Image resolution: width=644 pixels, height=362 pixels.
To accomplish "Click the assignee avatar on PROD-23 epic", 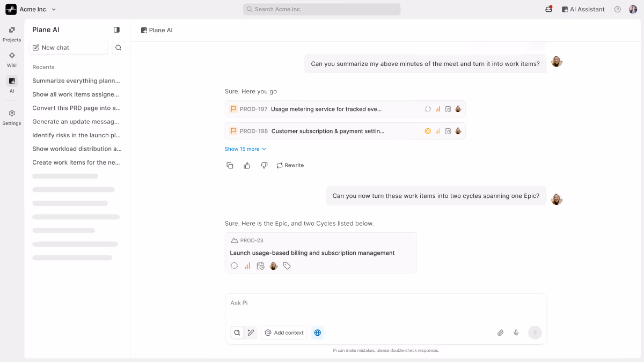I will tap(274, 265).
